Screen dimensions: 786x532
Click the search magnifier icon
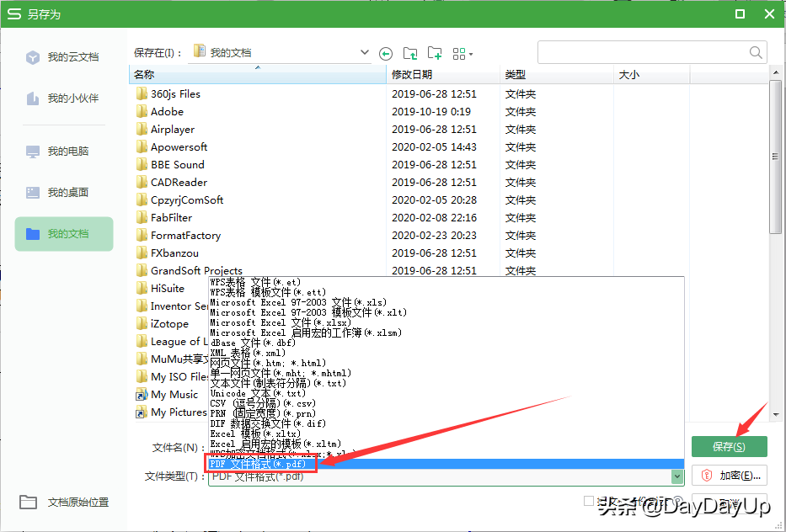pos(756,52)
